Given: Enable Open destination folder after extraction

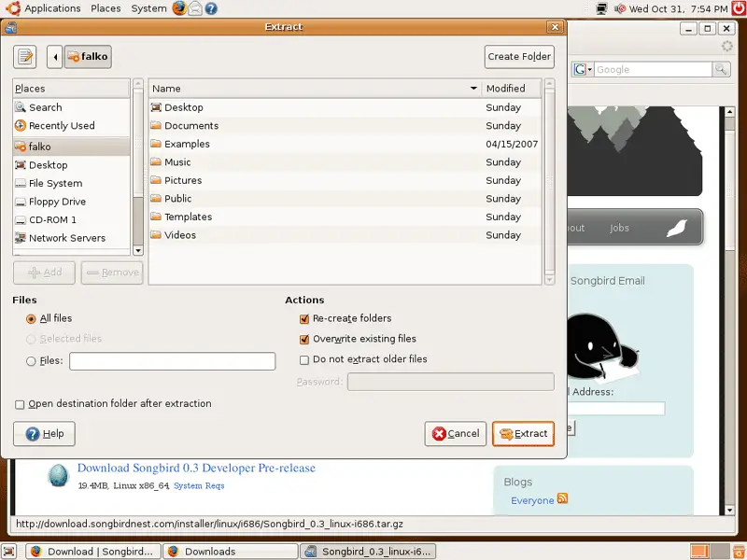Looking at the screenshot, I should tap(20, 405).
